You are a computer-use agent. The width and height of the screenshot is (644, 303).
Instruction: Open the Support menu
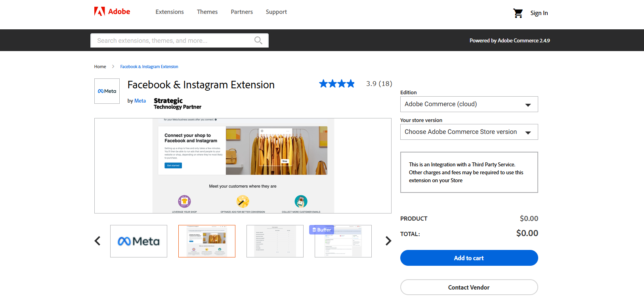pyautogui.click(x=276, y=12)
